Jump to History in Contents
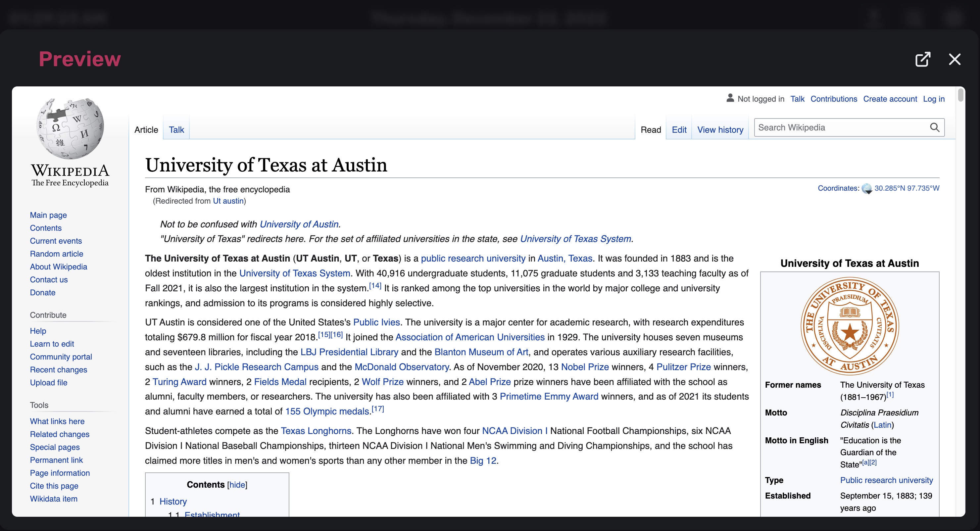 click(x=173, y=501)
